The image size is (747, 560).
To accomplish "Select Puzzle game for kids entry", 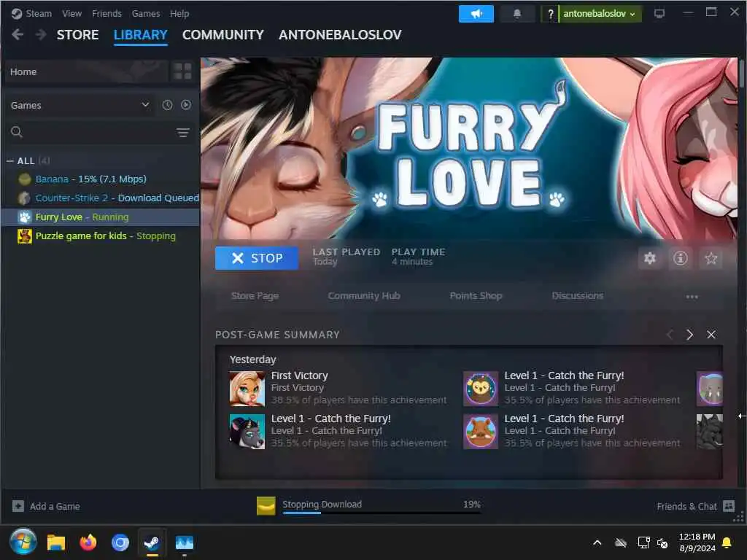I will 101,236.
